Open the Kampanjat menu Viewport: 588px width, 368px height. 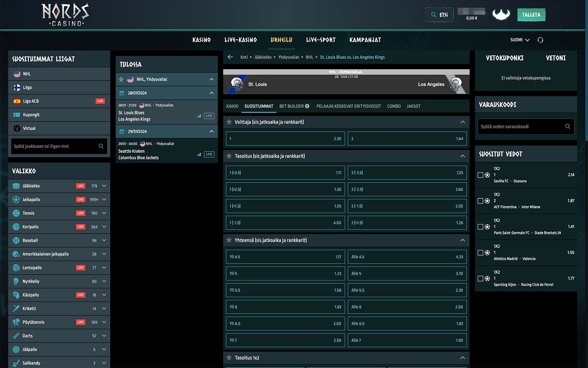pyautogui.click(x=365, y=40)
